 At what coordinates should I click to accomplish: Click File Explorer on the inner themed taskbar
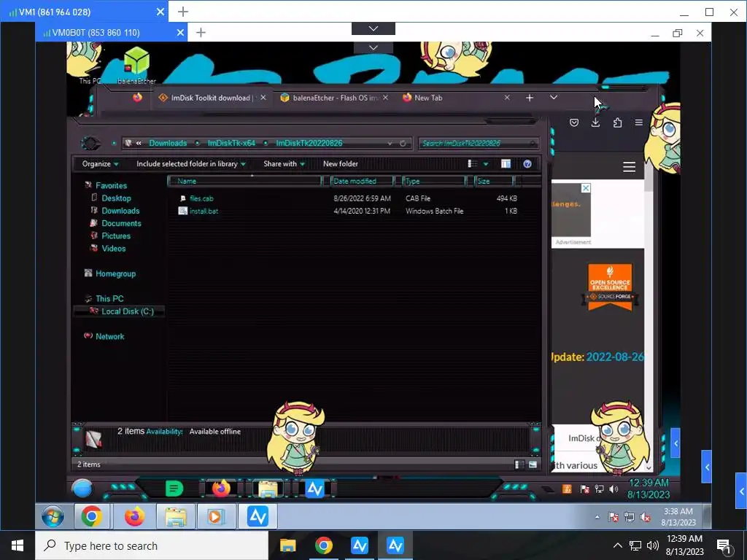(268, 489)
